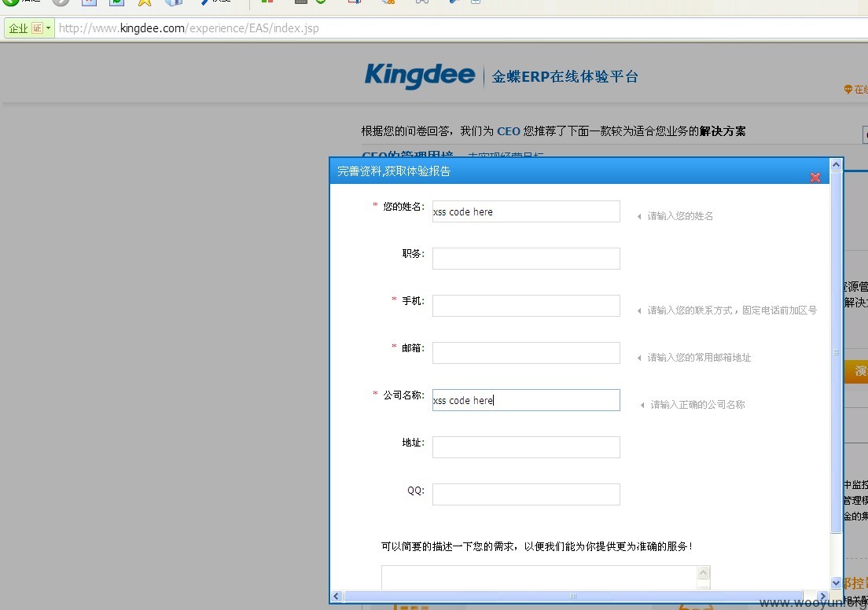868x610 pixels.
Task: Click the hint 请输入您的姓名
Action: tap(680, 216)
